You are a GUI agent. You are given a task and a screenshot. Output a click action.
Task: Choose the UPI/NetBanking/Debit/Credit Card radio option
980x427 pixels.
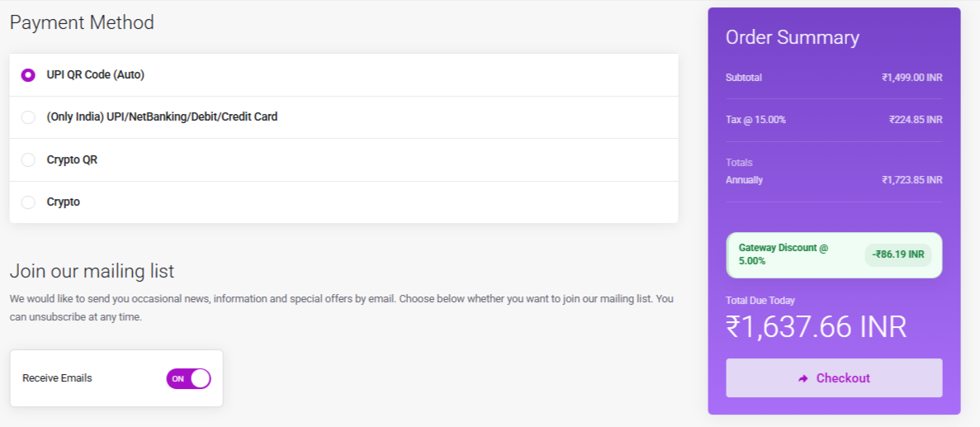pyautogui.click(x=28, y=117)
